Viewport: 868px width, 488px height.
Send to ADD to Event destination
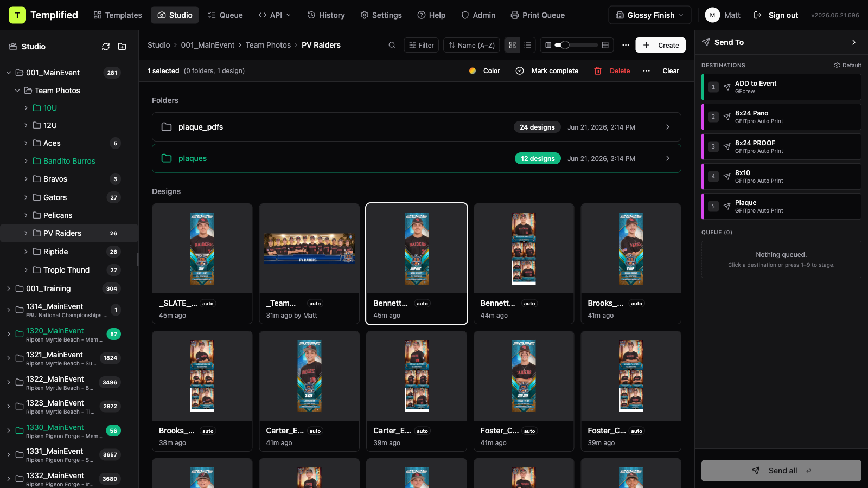point(781,87)
